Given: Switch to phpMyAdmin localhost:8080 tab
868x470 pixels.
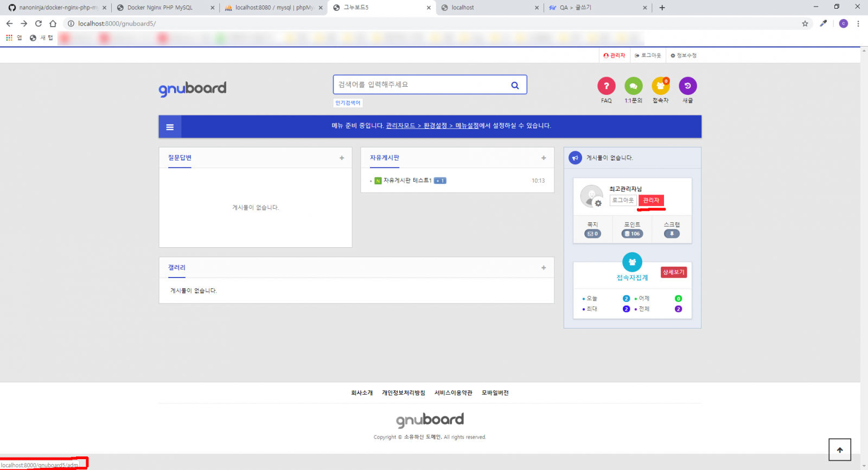Looking at the screenshot, I should click(x=274, y=8).
